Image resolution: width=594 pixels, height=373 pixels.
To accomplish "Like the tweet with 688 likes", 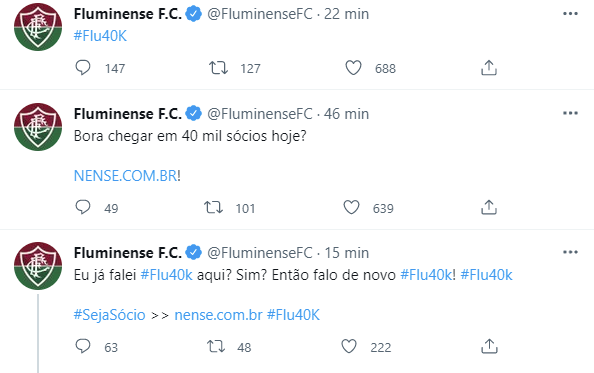I will (x=353, y=68).
